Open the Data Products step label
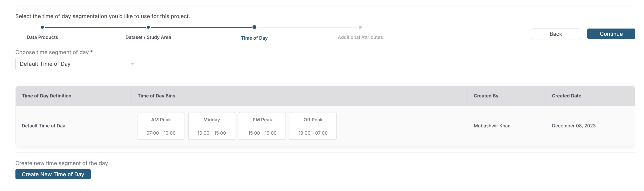Screen dimensions: 644x191 tap(42, 37)
